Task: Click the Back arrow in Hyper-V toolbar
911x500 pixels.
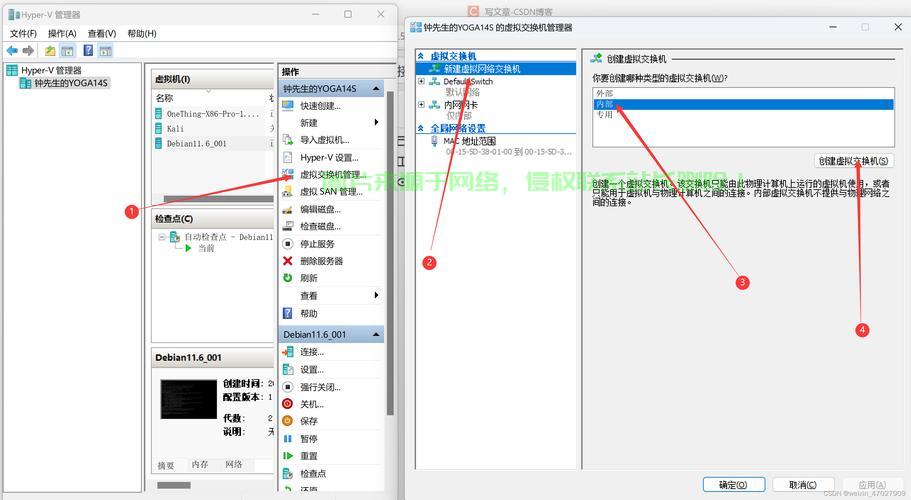Action: click(12, 51)
